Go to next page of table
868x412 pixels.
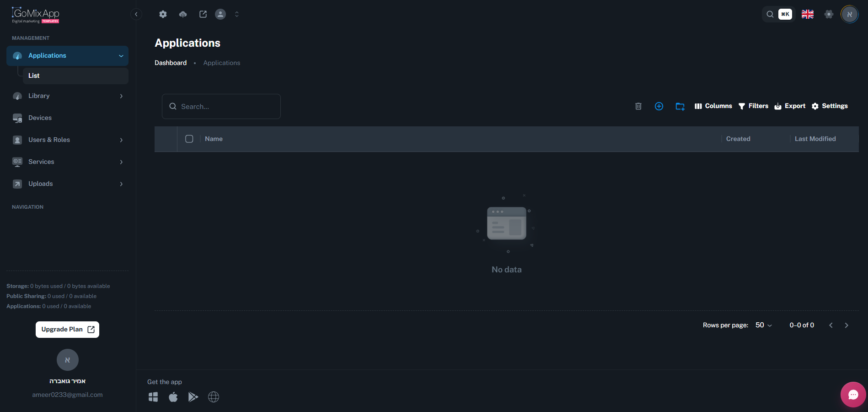[x=847, y=325]
